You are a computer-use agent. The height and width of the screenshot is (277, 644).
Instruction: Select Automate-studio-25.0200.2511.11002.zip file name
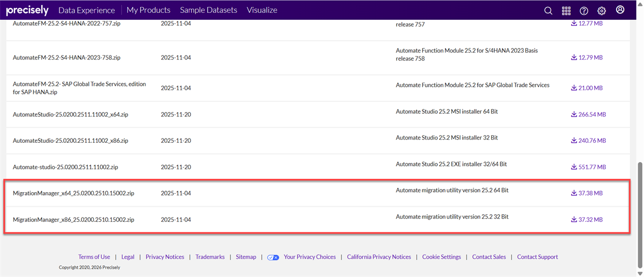[65, 167]
